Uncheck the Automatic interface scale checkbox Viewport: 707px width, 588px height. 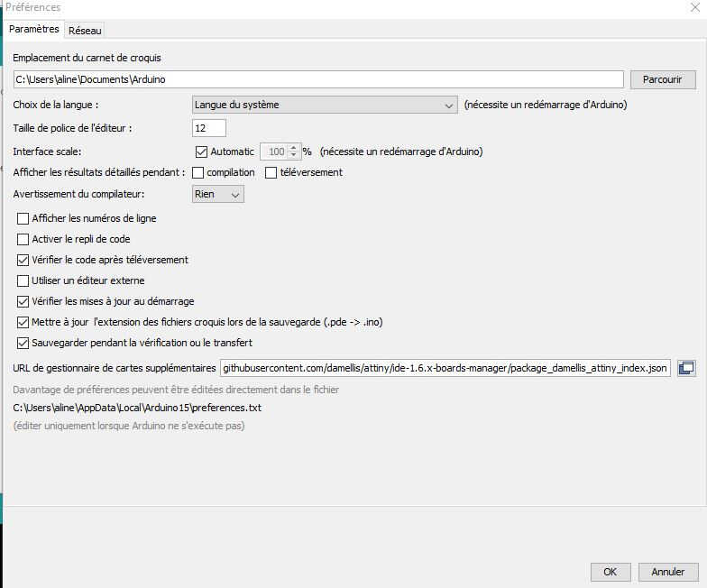(201, 152)
